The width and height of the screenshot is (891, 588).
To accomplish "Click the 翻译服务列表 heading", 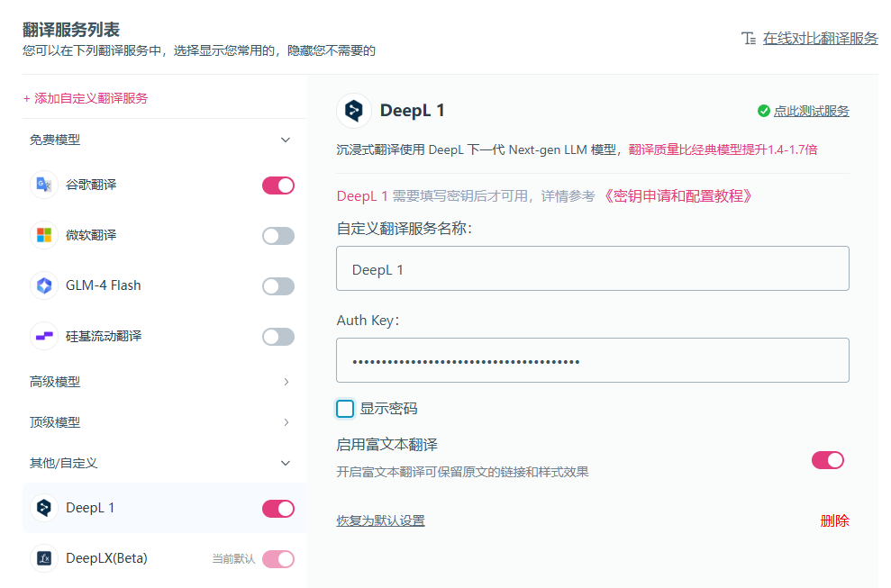I will [x=71, y=30].
